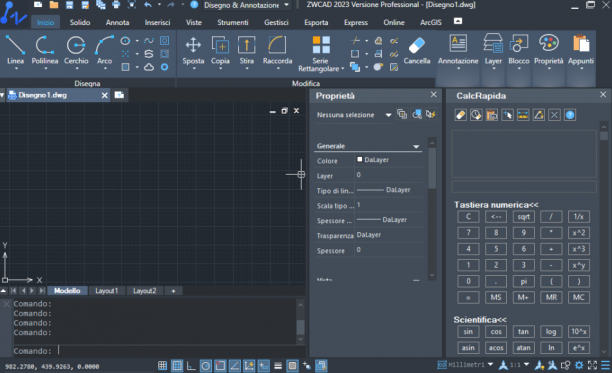Switch to the Strumenti ribbon tab
Screen dimensions: 612x373
click(233, 22)
